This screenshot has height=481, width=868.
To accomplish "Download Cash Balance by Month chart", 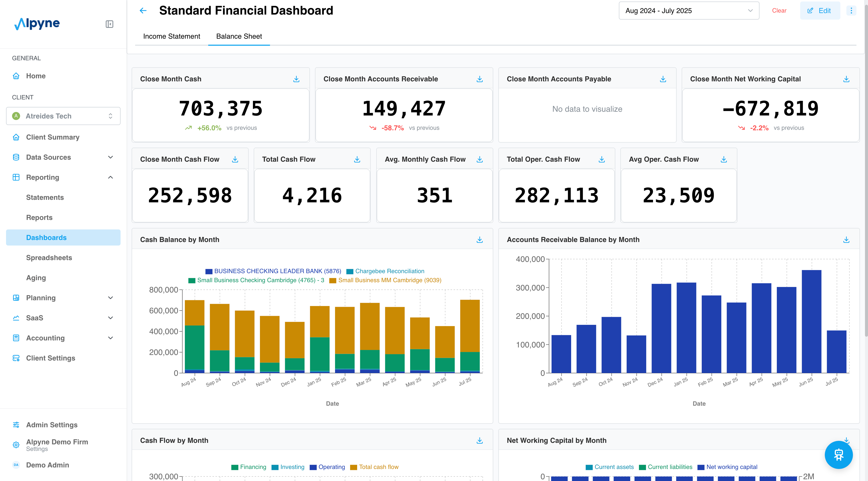I will pos(479,239).
